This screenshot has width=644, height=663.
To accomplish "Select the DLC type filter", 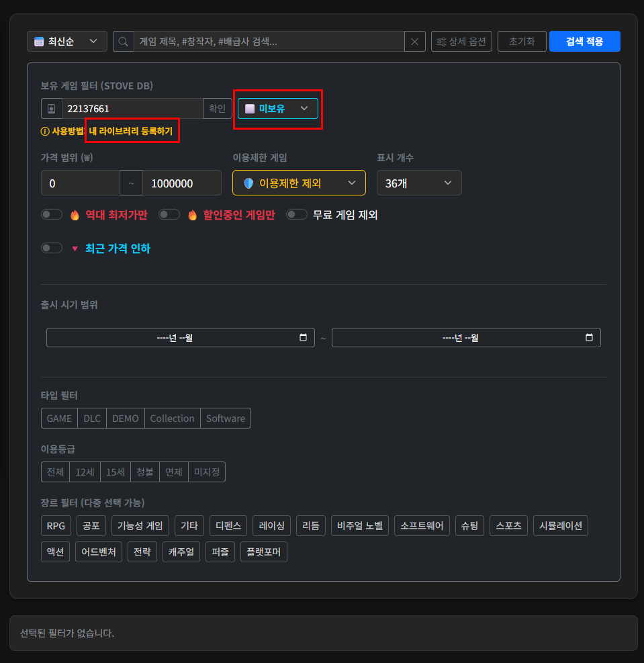I will point(92,418).
